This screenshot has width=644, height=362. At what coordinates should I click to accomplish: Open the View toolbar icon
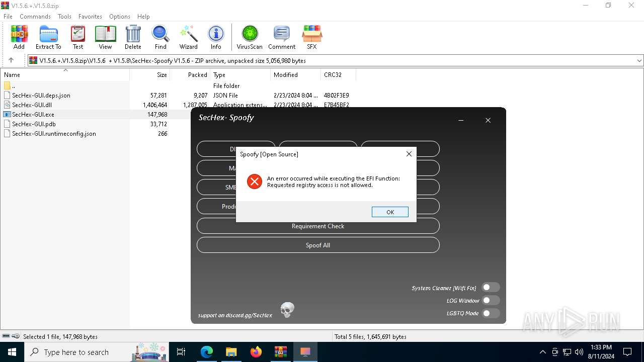[105, 38]
